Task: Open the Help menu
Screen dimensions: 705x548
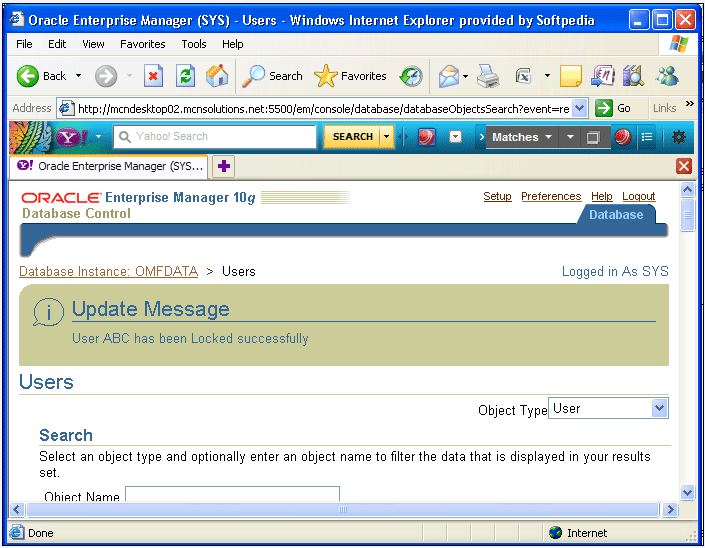Action: pos(232,44)
